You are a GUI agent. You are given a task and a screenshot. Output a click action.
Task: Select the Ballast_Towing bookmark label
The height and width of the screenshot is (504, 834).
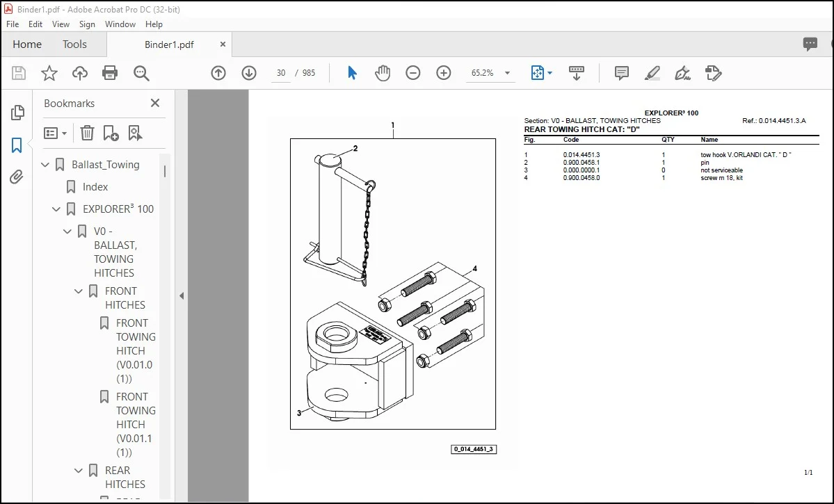click(x=105, y=165)
